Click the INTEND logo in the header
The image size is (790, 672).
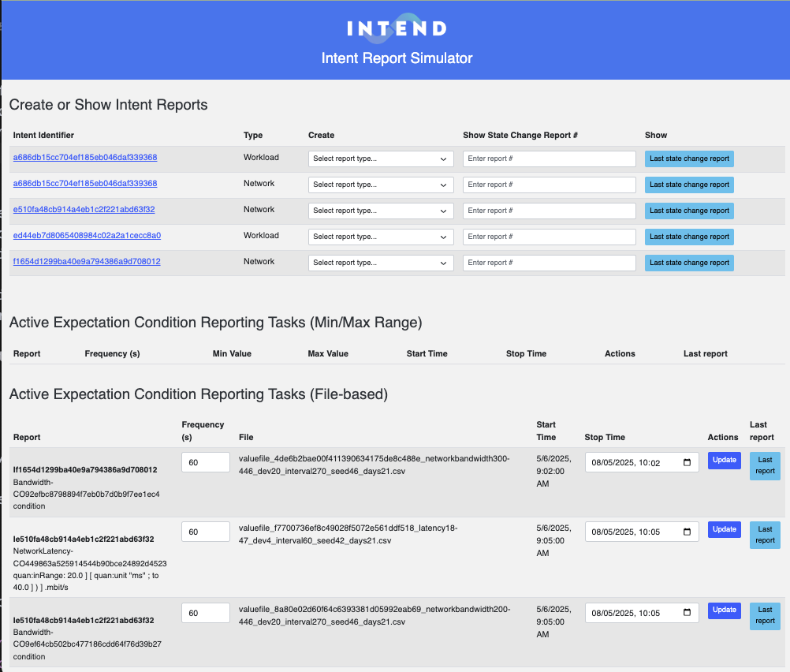pyautogui.click(x=397, y=28)
